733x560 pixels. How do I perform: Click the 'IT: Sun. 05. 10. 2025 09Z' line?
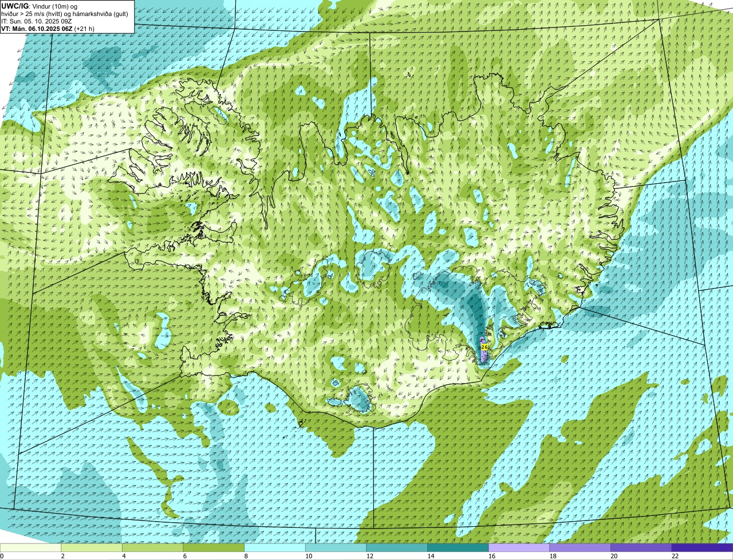(36, 21)
